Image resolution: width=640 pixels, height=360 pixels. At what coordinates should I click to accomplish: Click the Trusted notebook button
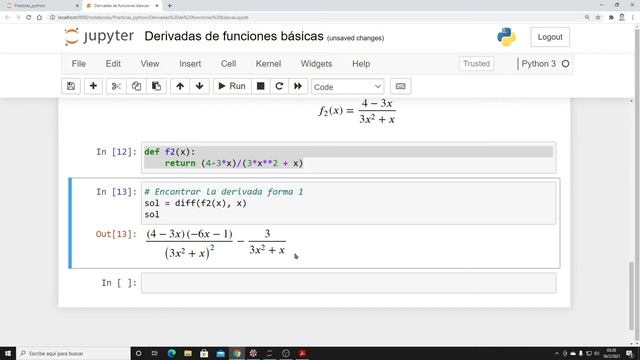(476, 64)
